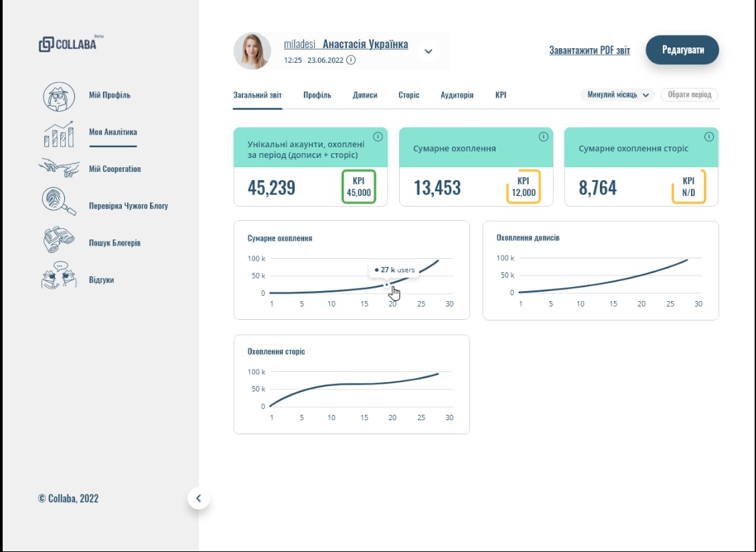Viewport: 756px width, 552px height.
Task: Collapse the left sidebar with arrow
Action: [198, 498]
